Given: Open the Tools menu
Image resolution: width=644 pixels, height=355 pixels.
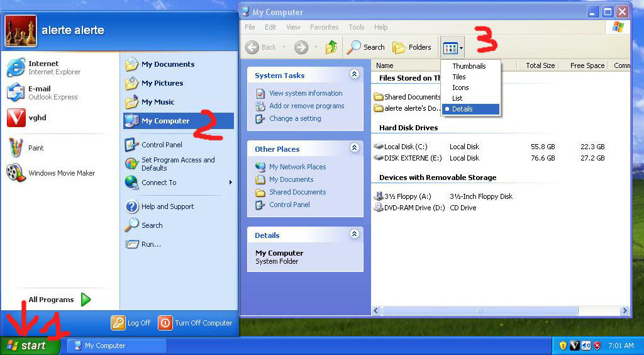Looking at the screenshot, I should (x=357, y=27).
